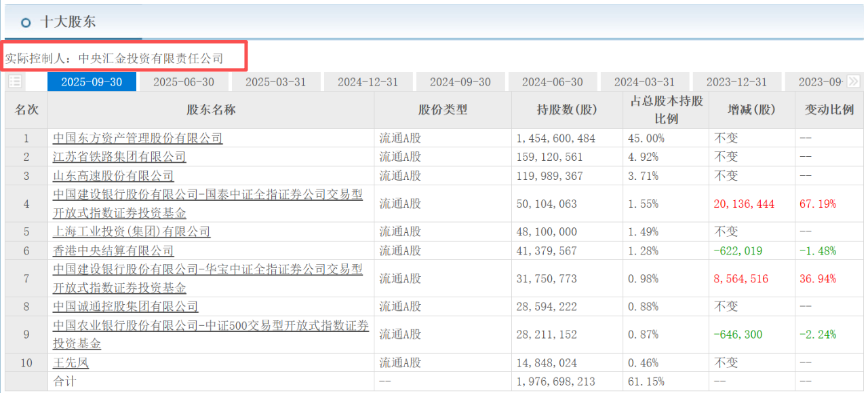This screenshot has width=868, height=393.
Task: Open shareholder 王先凤 link
Action: tap(71, 362)
